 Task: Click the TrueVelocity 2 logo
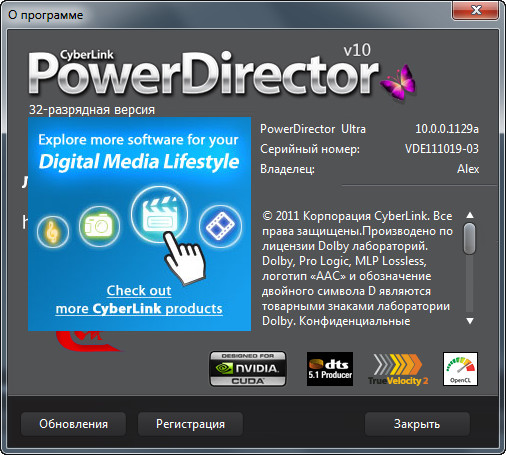[x=398, y=369]
